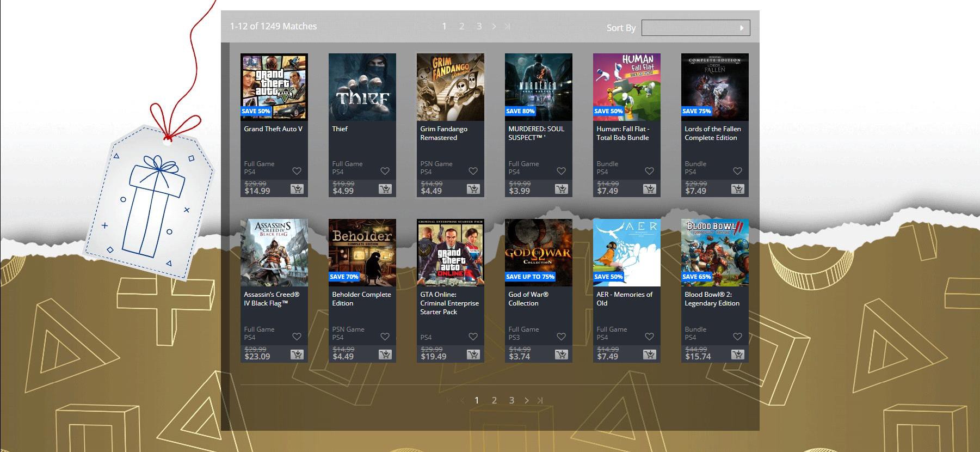
Task: Toggle heart on GTA Online Starter Pack
Action: click(x=473, y=337)
